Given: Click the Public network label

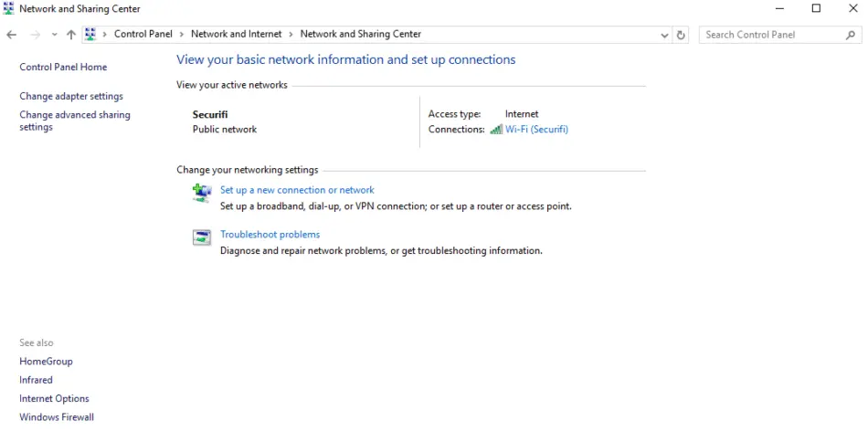Looking at the screenshot, I should [x=225, y=130].
